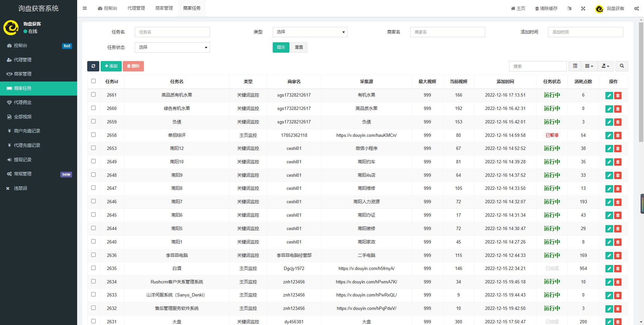
Task: Edit task 2661 with pencil icon
Action: pos(609,96)
